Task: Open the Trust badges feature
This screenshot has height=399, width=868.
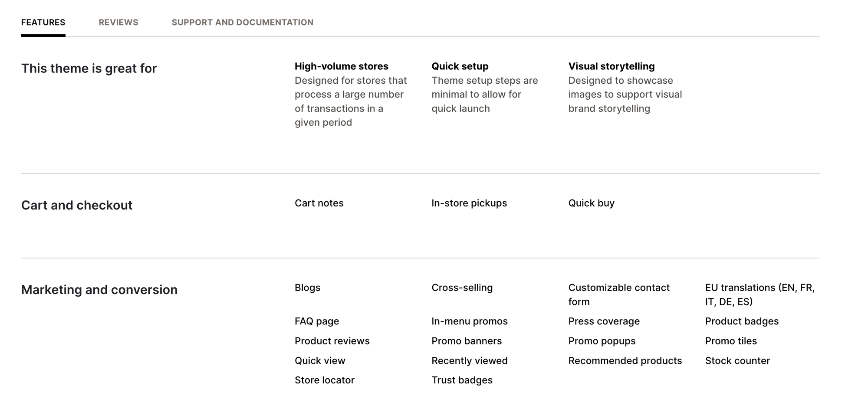Action: tap(462, 380)
